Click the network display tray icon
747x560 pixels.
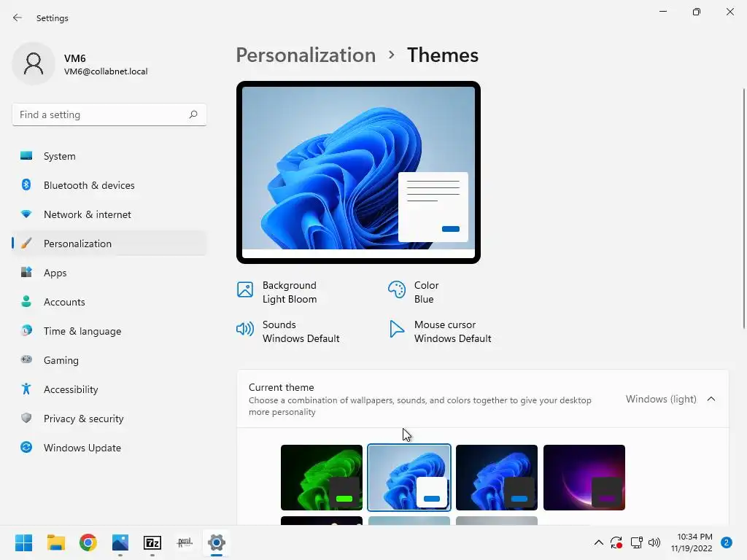(x=636, y=542)
